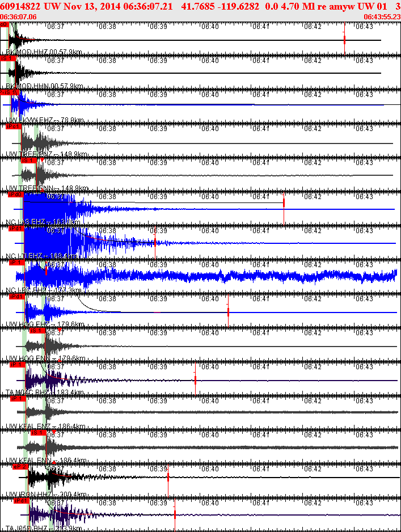Click the NC.LBC BHZ 177.3km station label

pos(44,290)
